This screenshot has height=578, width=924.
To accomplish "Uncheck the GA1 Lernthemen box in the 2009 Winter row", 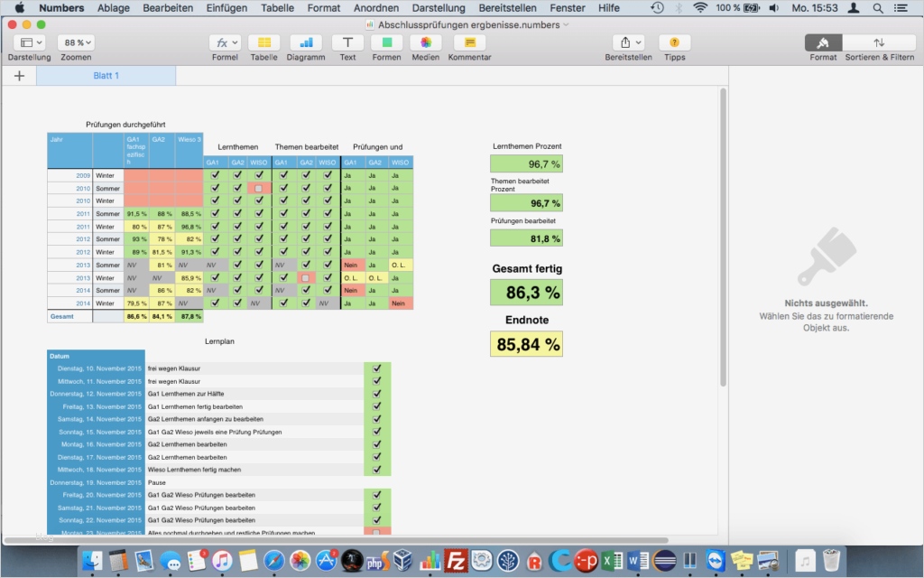I will (x=215, y=175).
